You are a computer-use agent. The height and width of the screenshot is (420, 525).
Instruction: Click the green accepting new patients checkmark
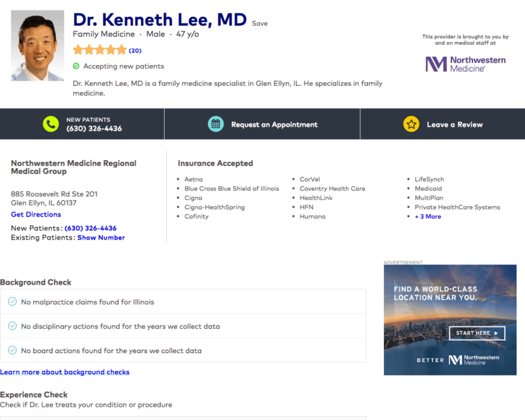coord(76,66)
